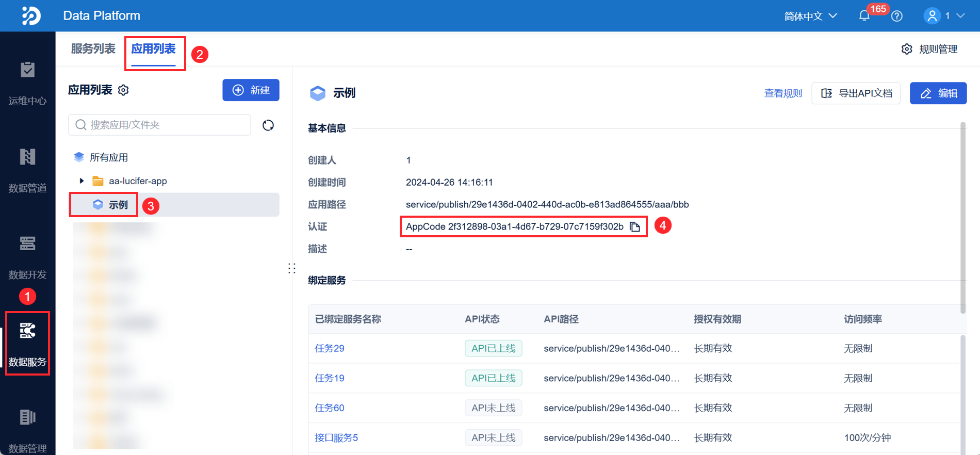Click the 新建 button
This screenshot has height=455, width=980.
pyautogui.click(x=251, y=90)
